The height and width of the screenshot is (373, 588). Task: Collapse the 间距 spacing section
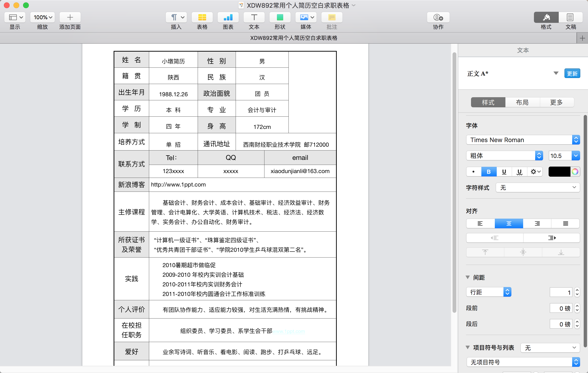468,277
